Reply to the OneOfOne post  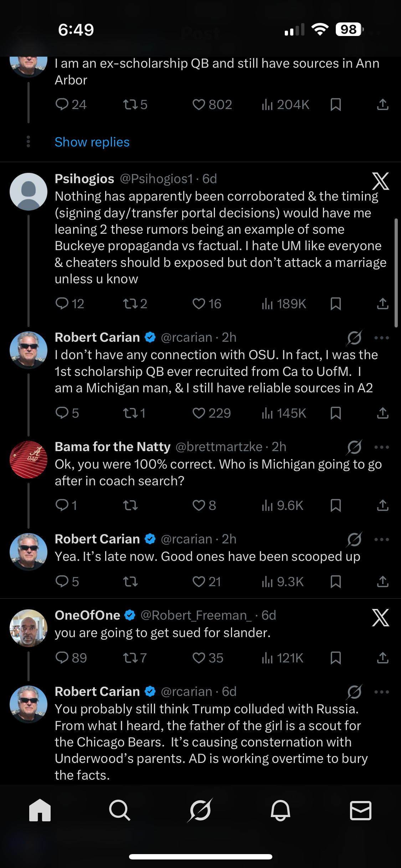tap(62, 658)
